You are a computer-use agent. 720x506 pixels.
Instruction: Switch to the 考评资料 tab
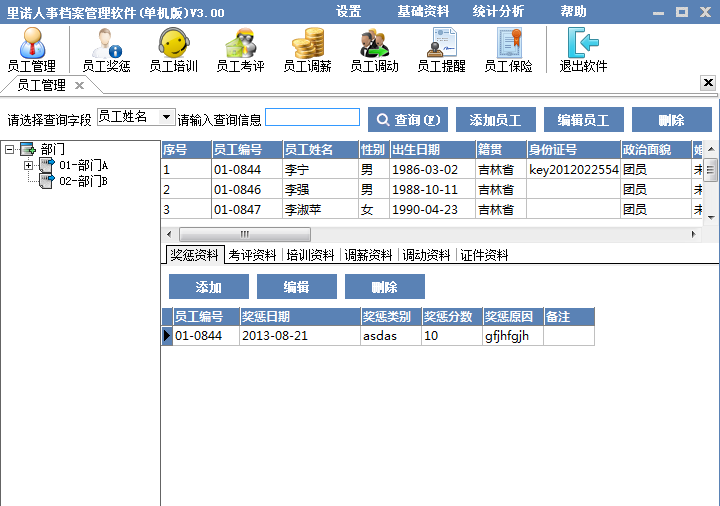click(x=253, y=255)
